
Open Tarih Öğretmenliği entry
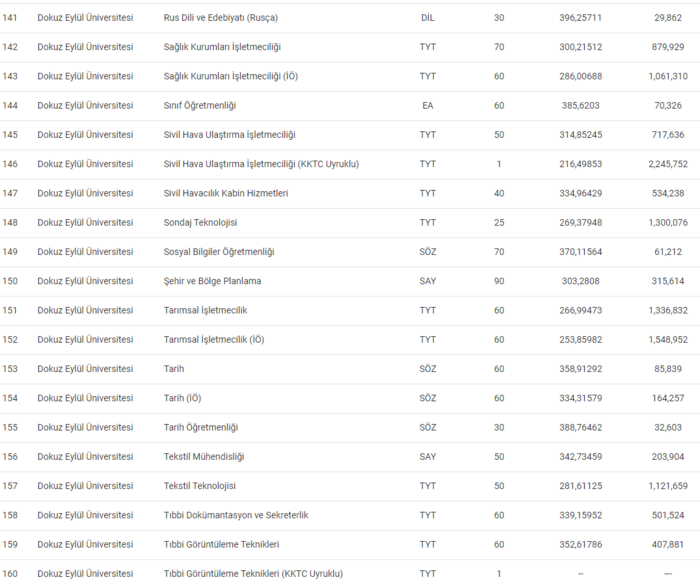pyautogui.click(x=200, y=428)
